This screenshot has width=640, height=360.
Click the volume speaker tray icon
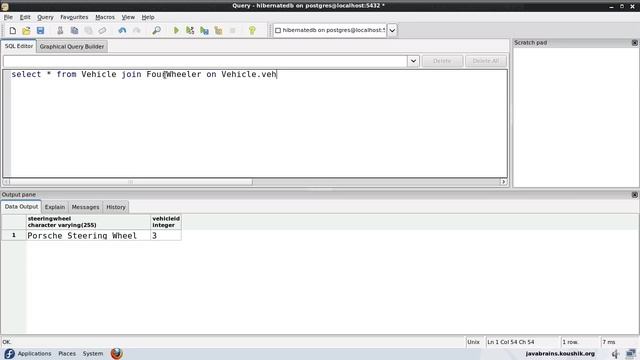point(616,353)
